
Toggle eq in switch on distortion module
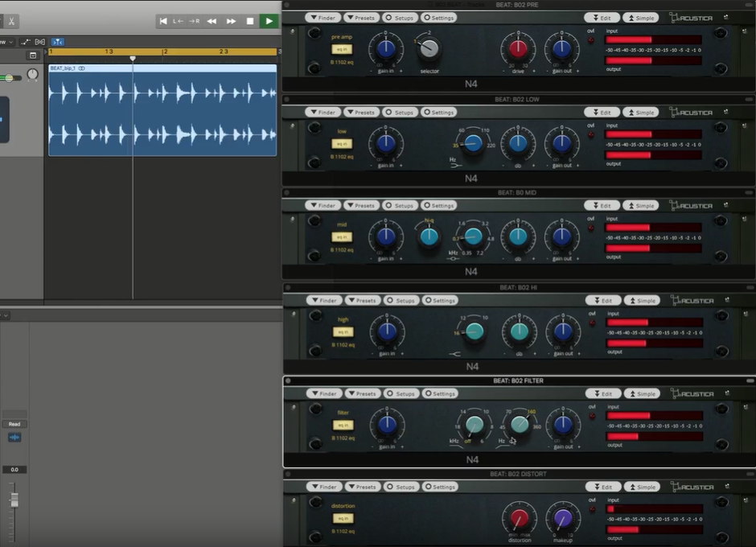coord(343,518)
